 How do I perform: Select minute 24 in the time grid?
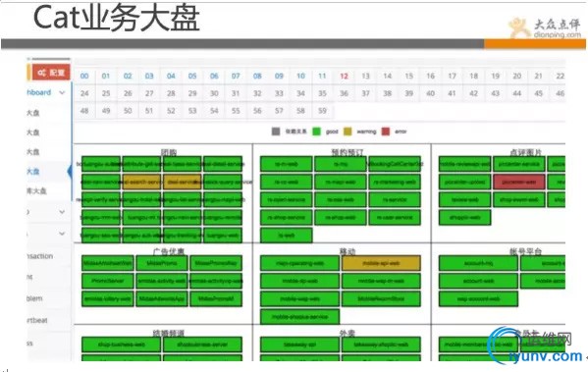tap(84, 93)
